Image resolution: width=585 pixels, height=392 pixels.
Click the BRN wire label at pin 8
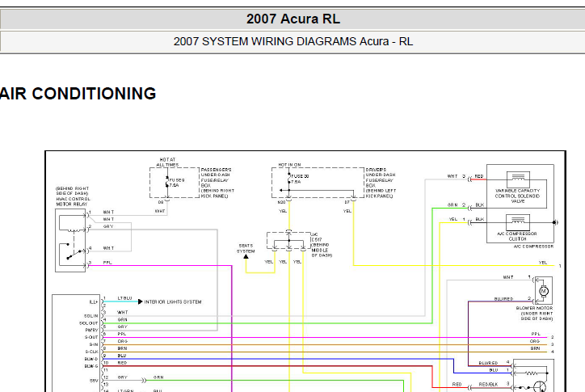click(122, 348)
